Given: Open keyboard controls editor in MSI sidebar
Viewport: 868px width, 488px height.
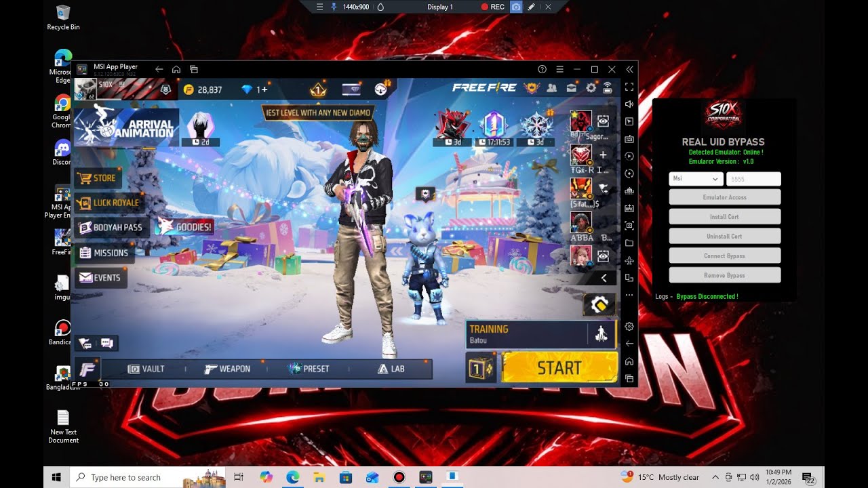Looking at the screenshot, I should pyautogui.click(x=629, y=139).
